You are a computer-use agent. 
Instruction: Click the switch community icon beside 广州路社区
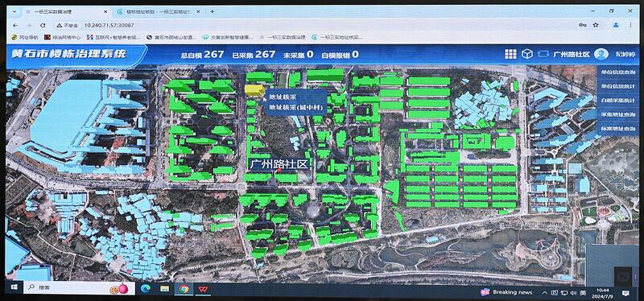pos(543,54)
